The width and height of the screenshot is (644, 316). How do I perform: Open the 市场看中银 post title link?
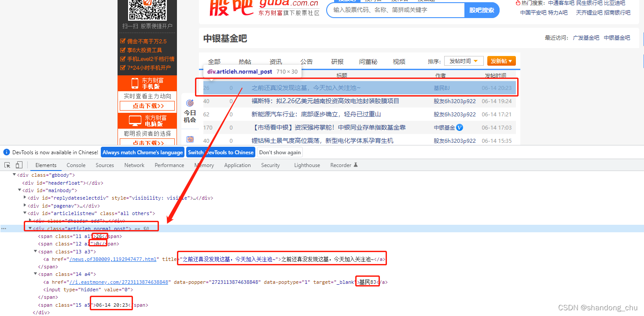click(329, 127)
